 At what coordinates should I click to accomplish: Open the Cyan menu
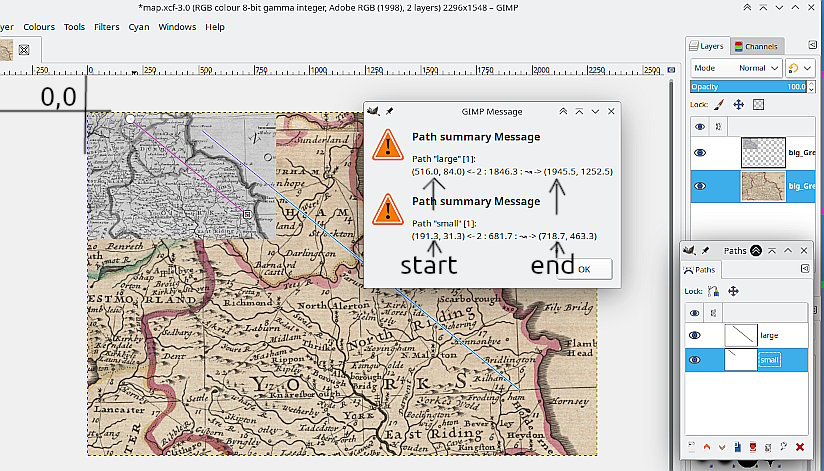point(139,27)
